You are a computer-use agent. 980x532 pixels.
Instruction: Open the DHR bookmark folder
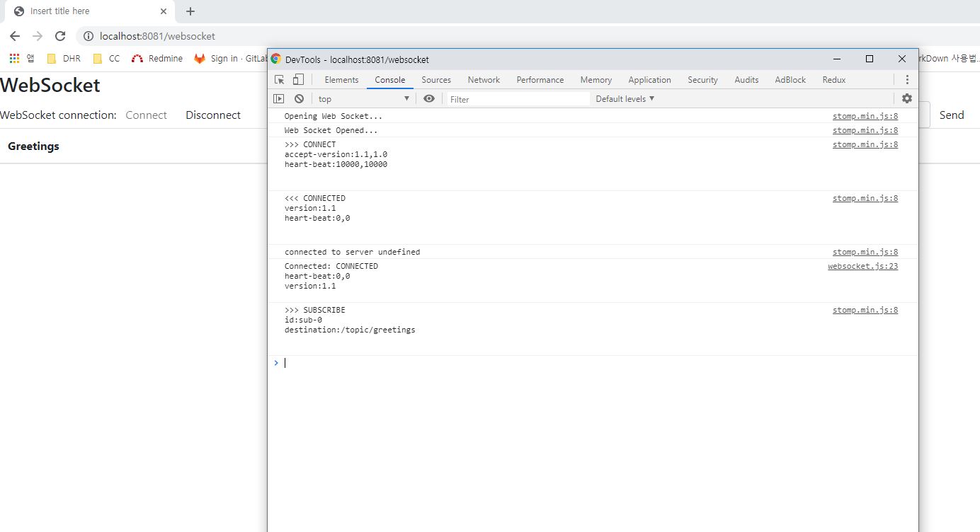64,59
